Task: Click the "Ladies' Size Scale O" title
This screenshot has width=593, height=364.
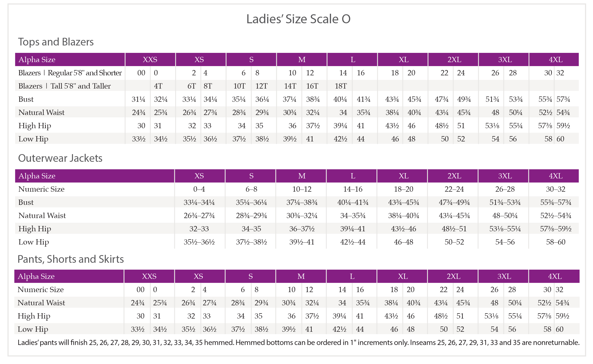Action: [298, 19]
